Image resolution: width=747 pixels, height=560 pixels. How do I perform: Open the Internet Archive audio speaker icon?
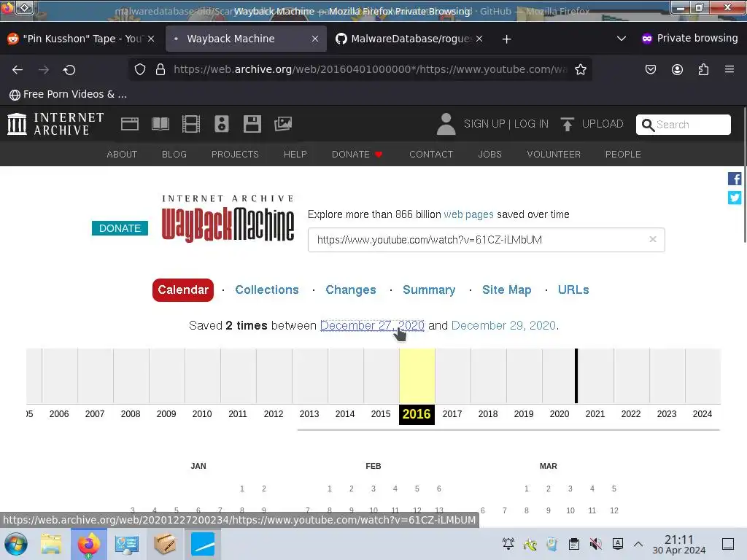pyautogui.click(x=222, y=124)
